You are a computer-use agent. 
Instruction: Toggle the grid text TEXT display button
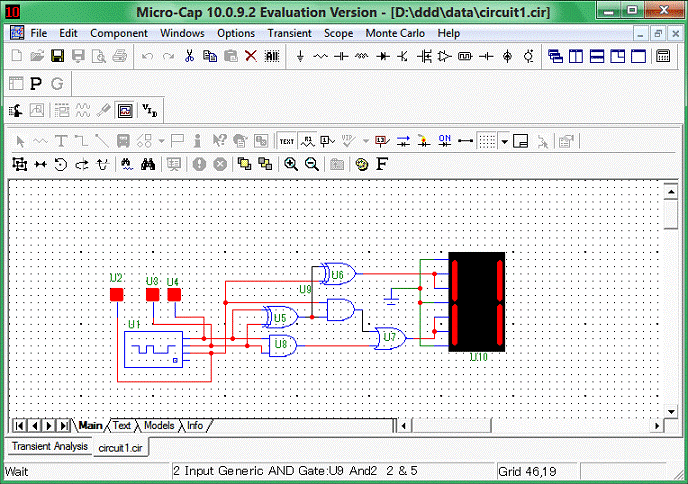(287, 140)
